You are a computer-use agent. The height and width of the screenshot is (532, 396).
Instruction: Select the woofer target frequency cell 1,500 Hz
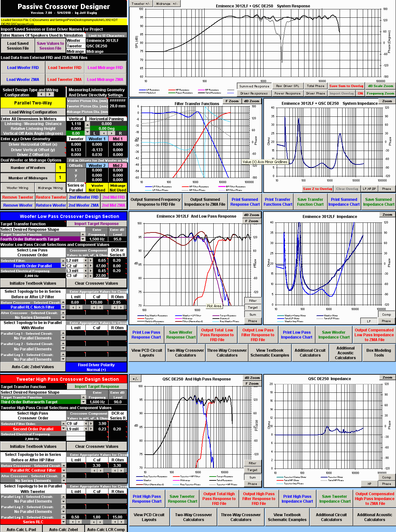(x=97, y=239)
